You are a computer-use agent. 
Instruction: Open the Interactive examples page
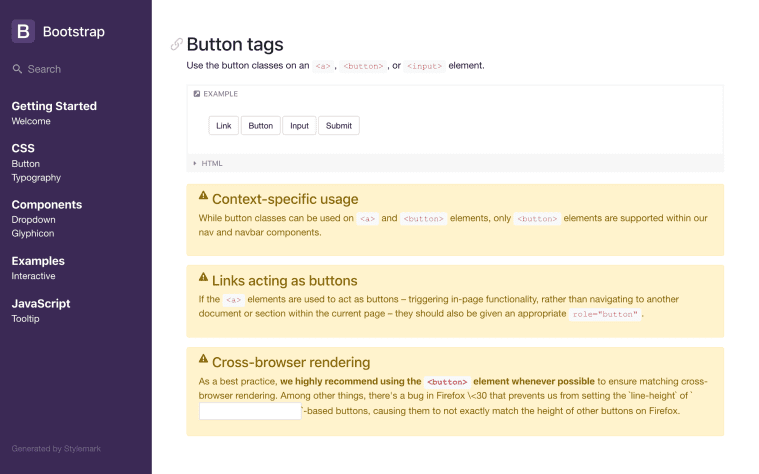[x=33, y=276]
